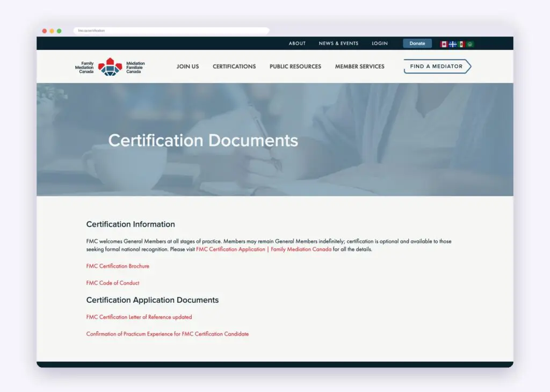Image resolution: width=550 pixels, height=392 pixels.
Task: Click the browser address bar
Action: coord(171,31)
